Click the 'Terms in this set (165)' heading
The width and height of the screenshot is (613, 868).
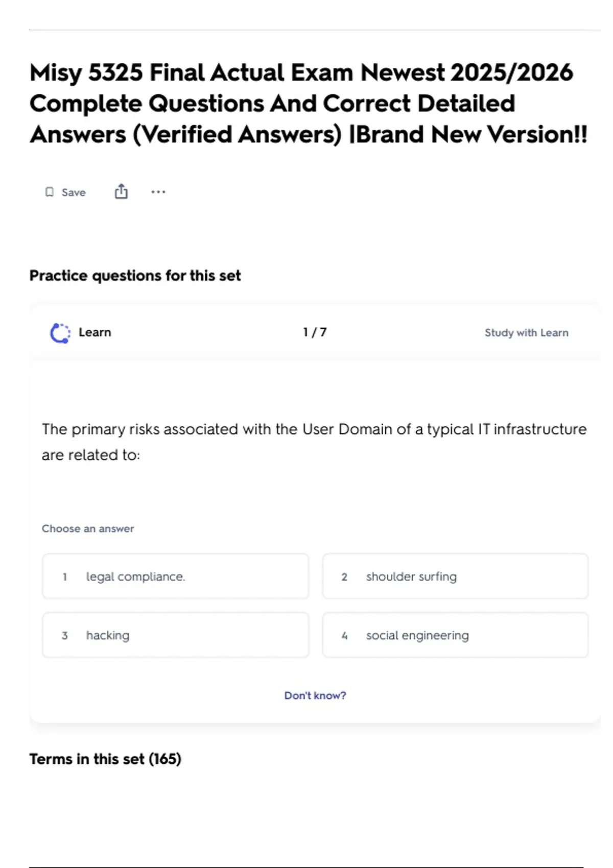pyautogui.click(x=105, y=759)
